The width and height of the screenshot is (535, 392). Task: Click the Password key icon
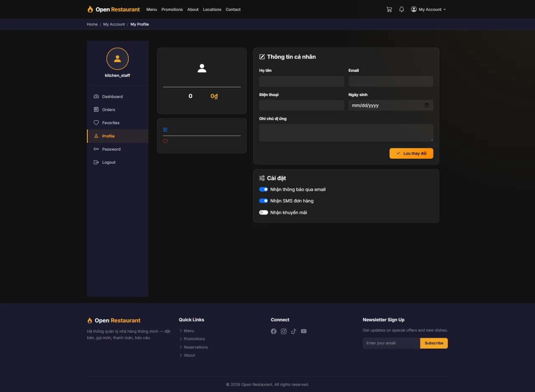(x=96, y=149)
